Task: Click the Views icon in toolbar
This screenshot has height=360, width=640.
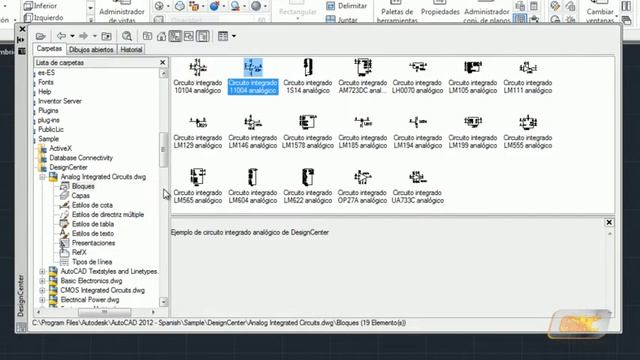Action: click(x=223, y=36)
